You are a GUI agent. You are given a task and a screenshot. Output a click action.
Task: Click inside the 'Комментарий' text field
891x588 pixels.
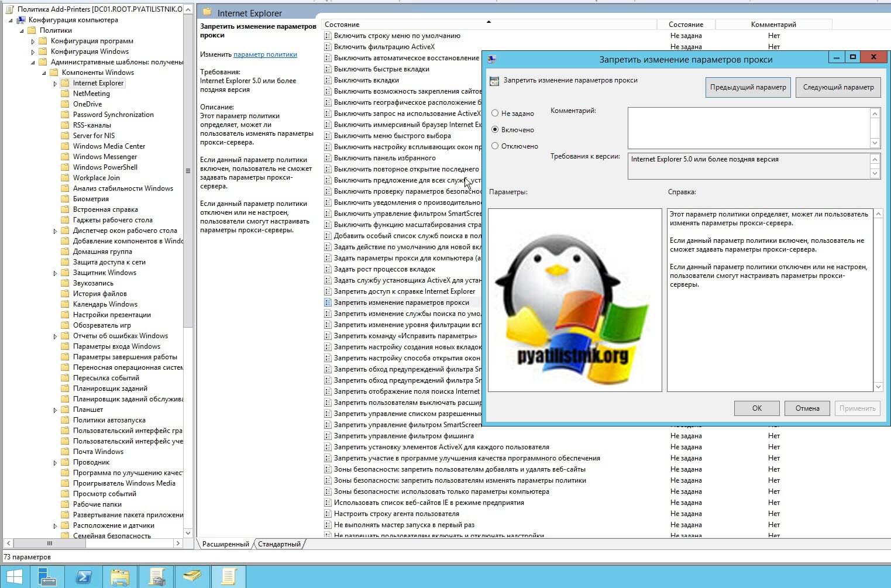(749, 128)
